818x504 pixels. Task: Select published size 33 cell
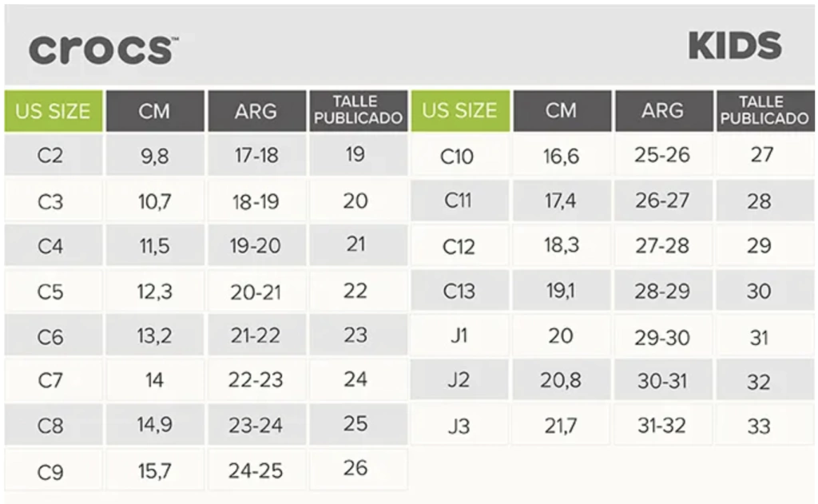pos(759,426)
